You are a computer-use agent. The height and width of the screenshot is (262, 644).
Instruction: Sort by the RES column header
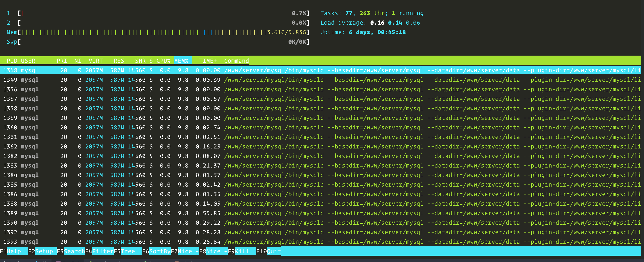[x=119, y=61]
